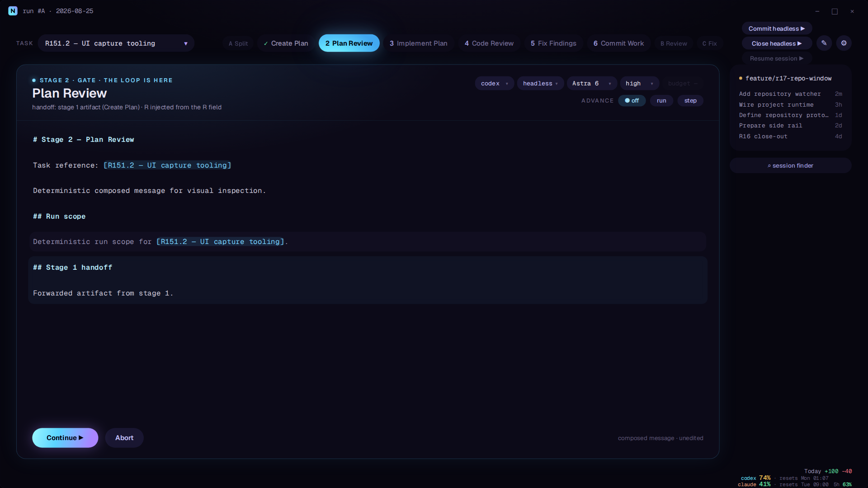Open settings with the gear icon
The width and height of the screenshot is (868, 488).
[844, 43]
